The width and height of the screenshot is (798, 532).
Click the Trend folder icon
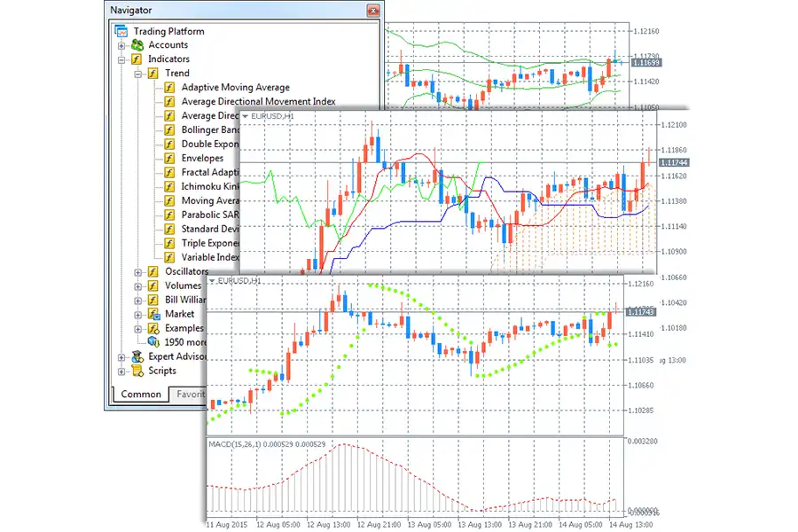(x=153, y=74)
